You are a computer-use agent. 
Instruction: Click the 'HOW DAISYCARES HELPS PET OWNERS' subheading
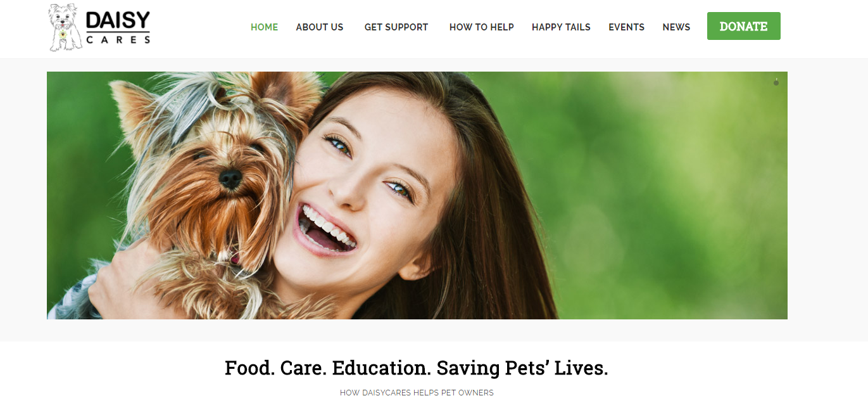417,393
